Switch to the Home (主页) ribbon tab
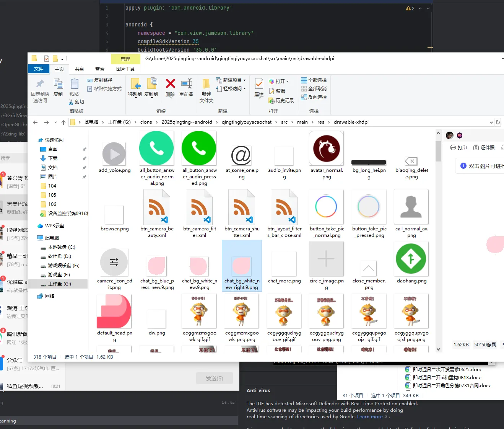Image resolution: width=504 pixels, height=429 pixels. 59,69
